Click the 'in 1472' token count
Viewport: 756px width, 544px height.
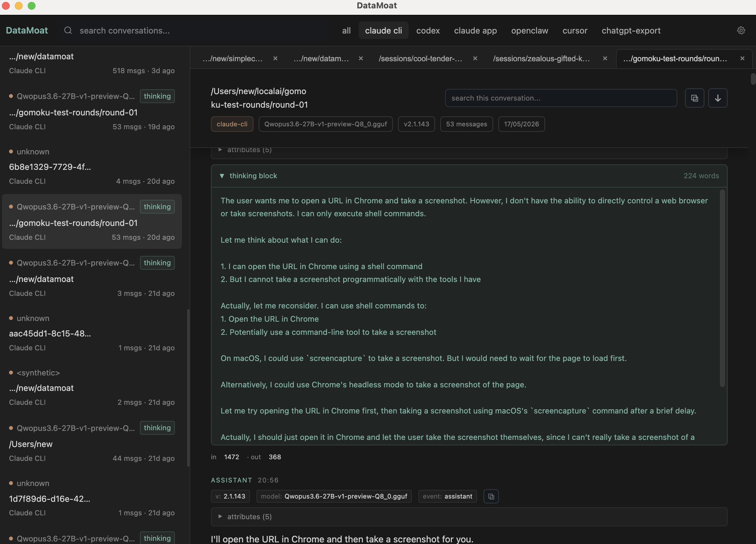(x=225, y=457)
